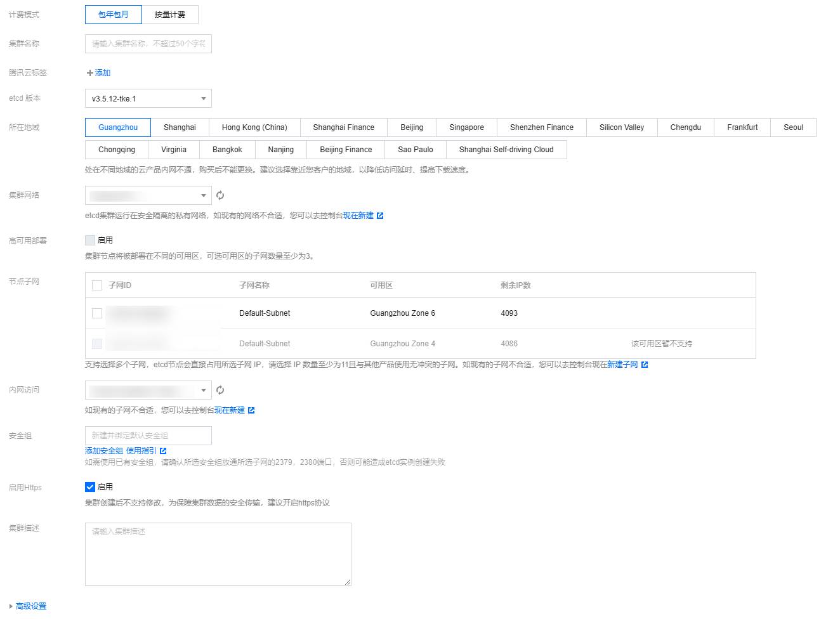Uncheck 启用Https checkbox

[90, 487]
